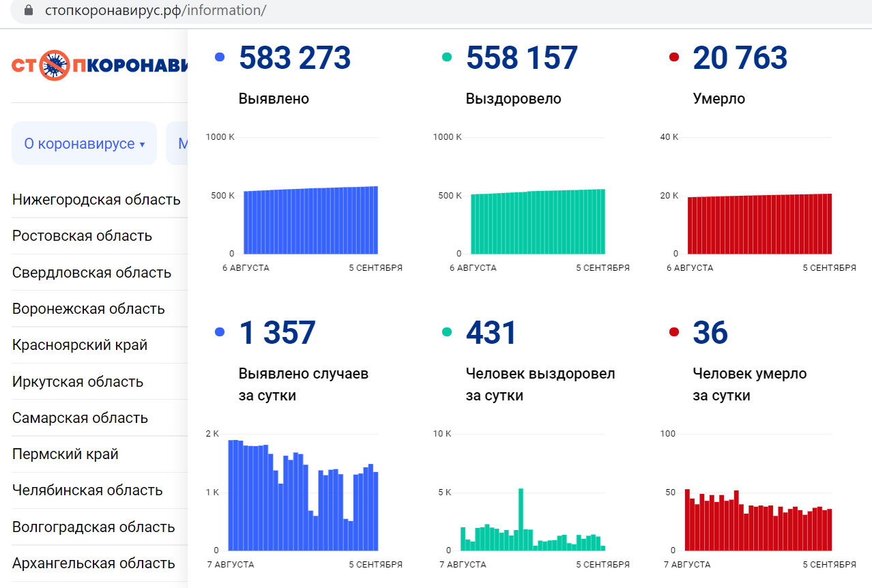Screen dimensions: 872x588
Task: Select Челябинская область in the region list
Action: (x=87, y=490)
